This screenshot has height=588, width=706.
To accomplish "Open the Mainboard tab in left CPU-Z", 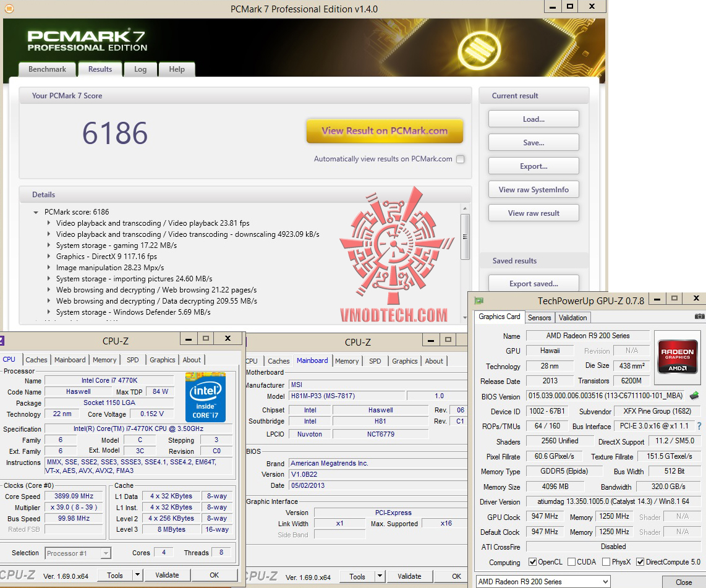I will 70,360.
